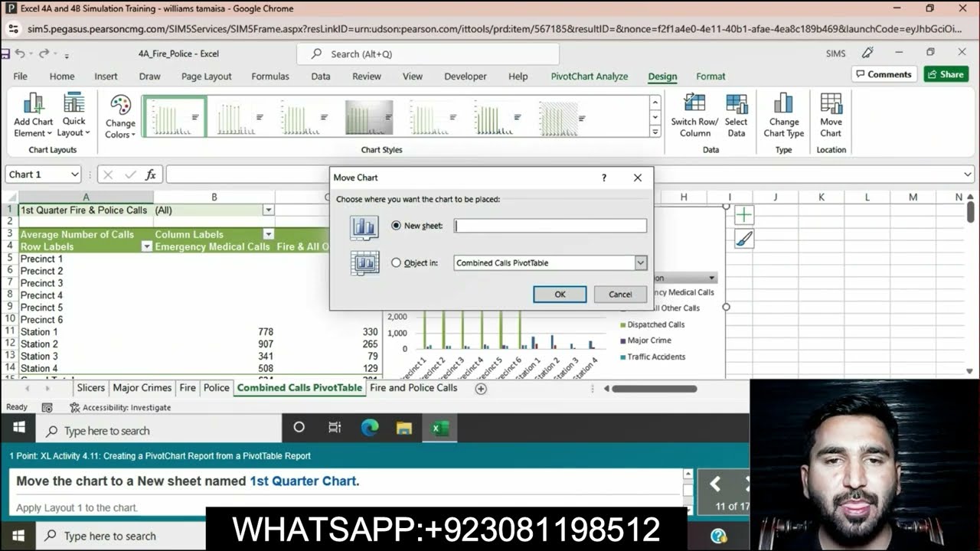Open the Column Labels filter dropdown
The width and height of the screenshot is (980, 551).
click(269, 234)
